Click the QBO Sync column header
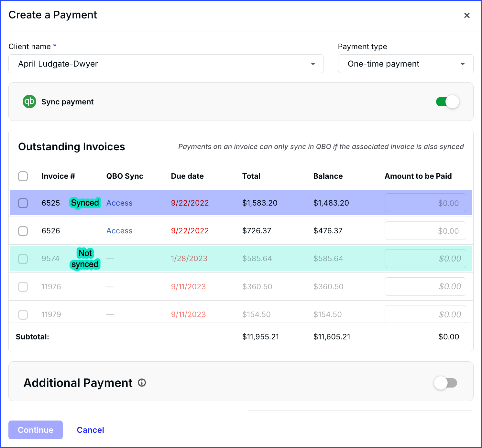This screenshot has height=448, width=482. tap(125, 176)
